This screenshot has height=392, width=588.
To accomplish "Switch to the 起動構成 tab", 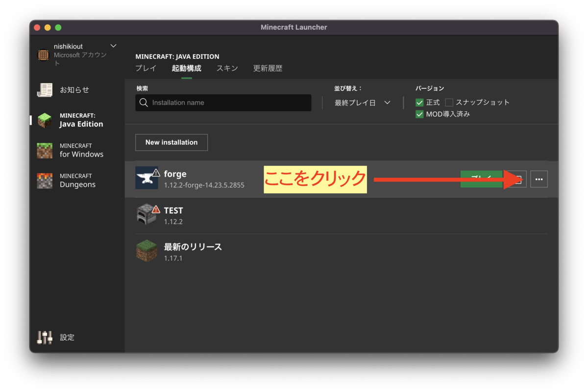I will tap(186, 68).
